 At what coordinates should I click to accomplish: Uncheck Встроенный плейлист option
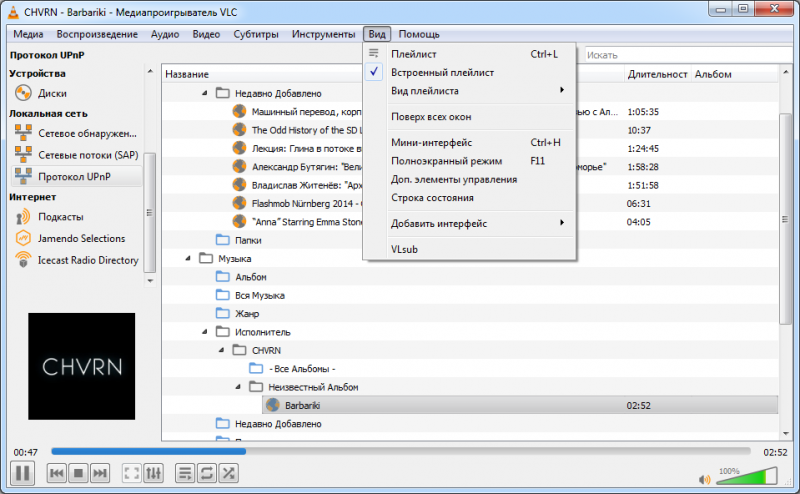tap(469, 72)
